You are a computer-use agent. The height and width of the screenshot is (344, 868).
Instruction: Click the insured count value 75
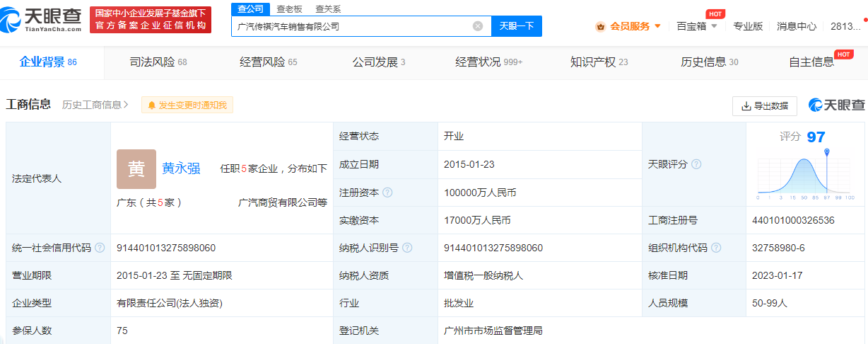(x=122, y=331)
